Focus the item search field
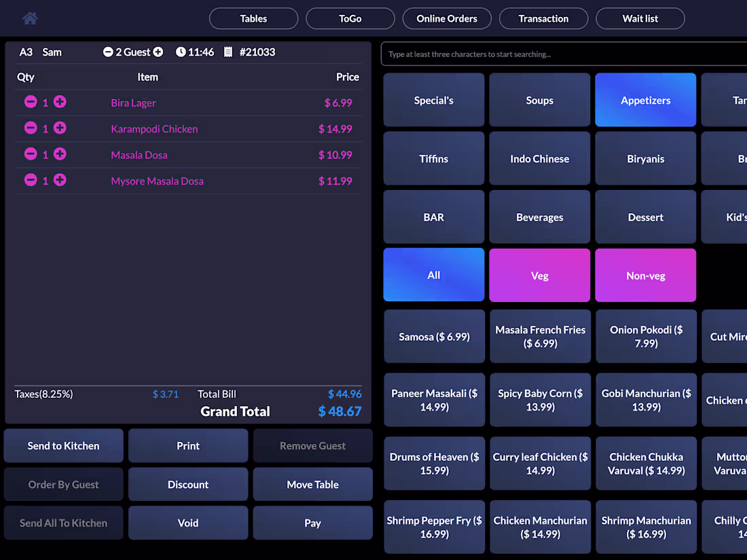 (x=564, y=54)
